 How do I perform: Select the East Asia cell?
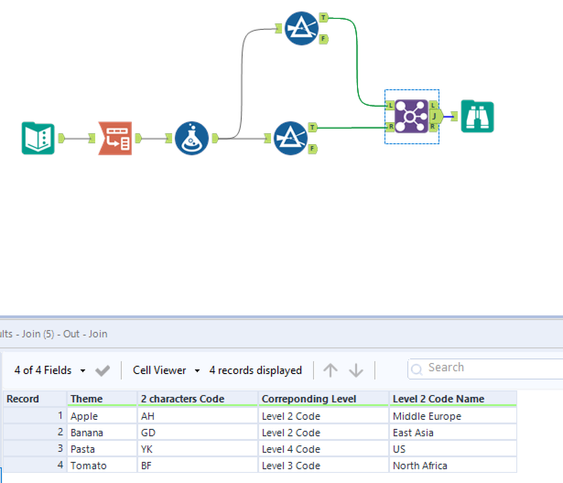(453, 433)
